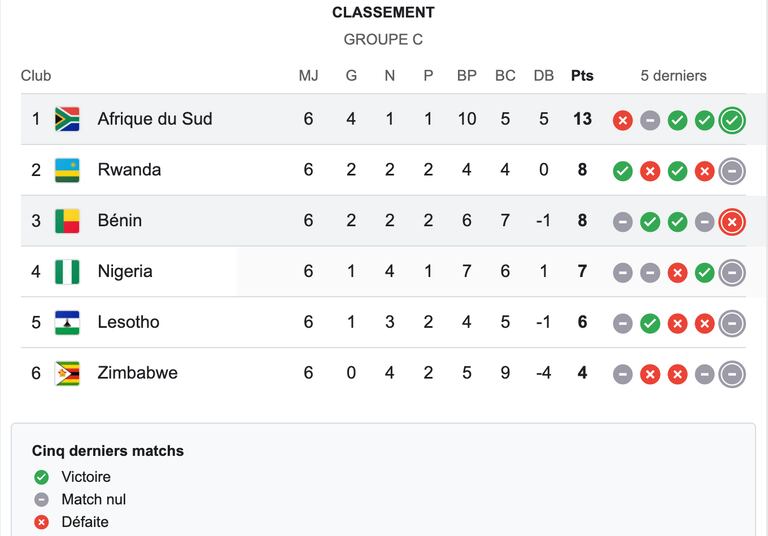The image size is (768, 536).
Task: Click Zimbabwe's latest circled draw icon
Action: coord(732,374)
